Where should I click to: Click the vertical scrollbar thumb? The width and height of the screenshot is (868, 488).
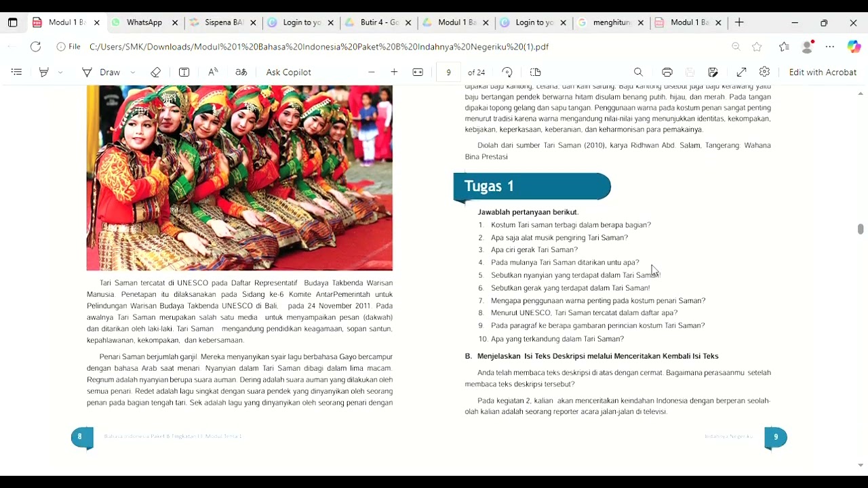(x=861, y=229)
